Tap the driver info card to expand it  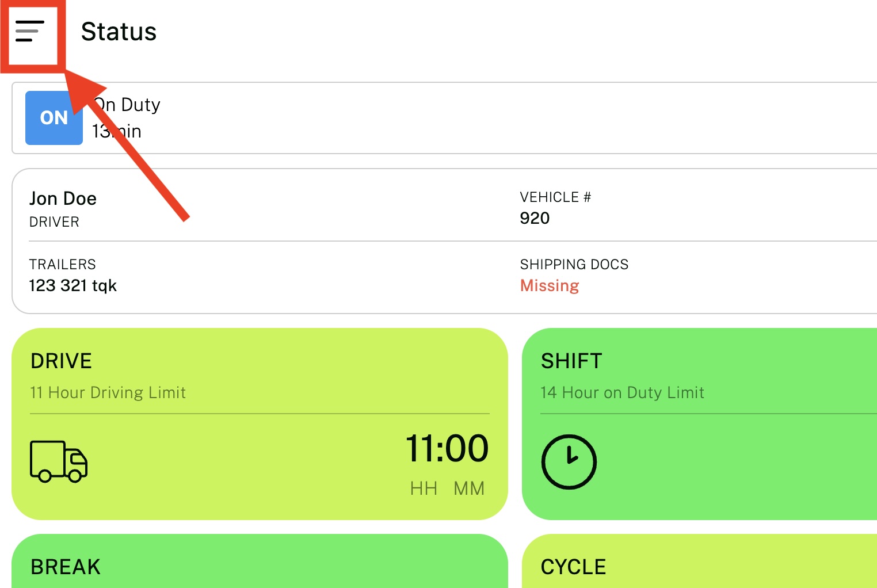pyautogui.click(x=437, y=240)
